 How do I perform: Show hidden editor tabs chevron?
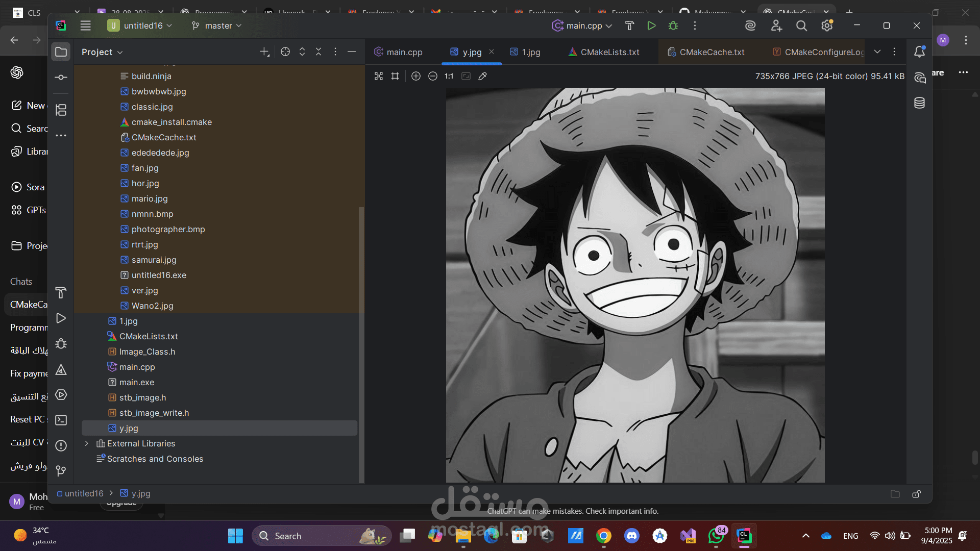coord(877,52)
